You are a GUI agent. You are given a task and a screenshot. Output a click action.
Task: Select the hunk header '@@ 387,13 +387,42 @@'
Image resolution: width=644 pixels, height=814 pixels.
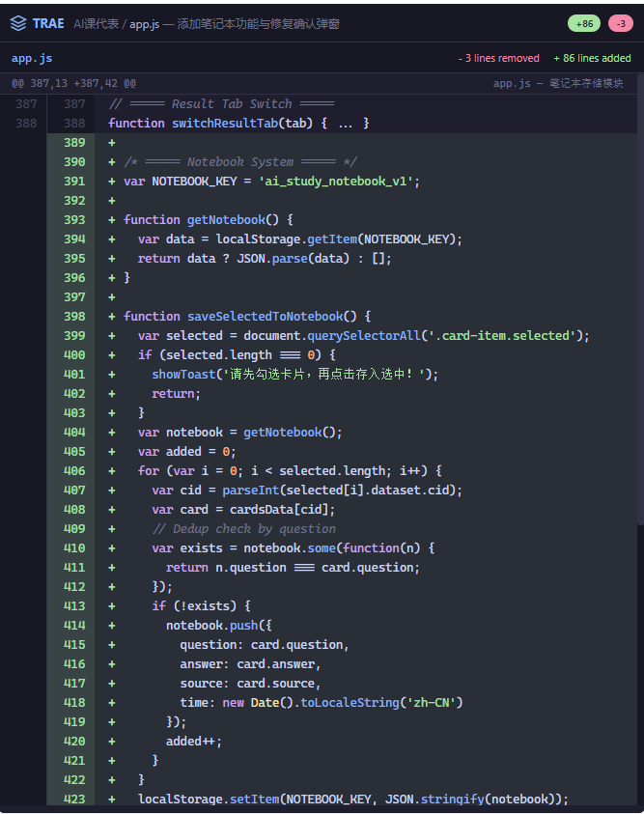coord(73,84)
